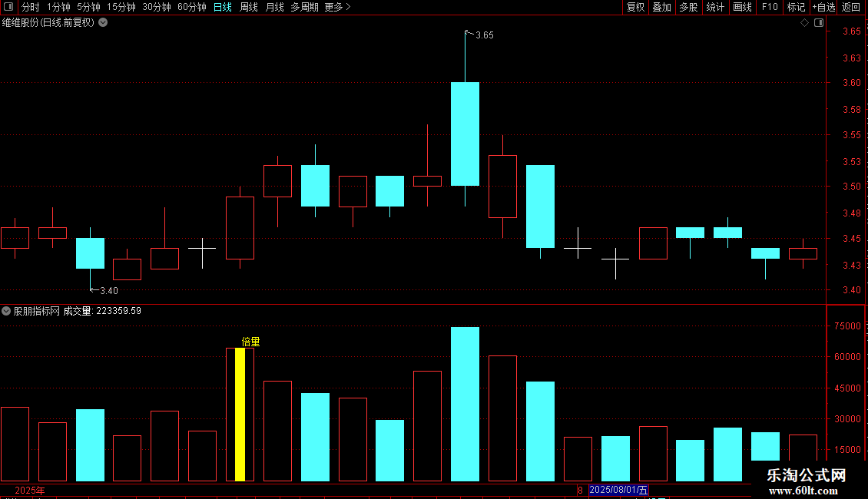
Task: Click the 2025年 label on time axis
Action: (30, 491)
